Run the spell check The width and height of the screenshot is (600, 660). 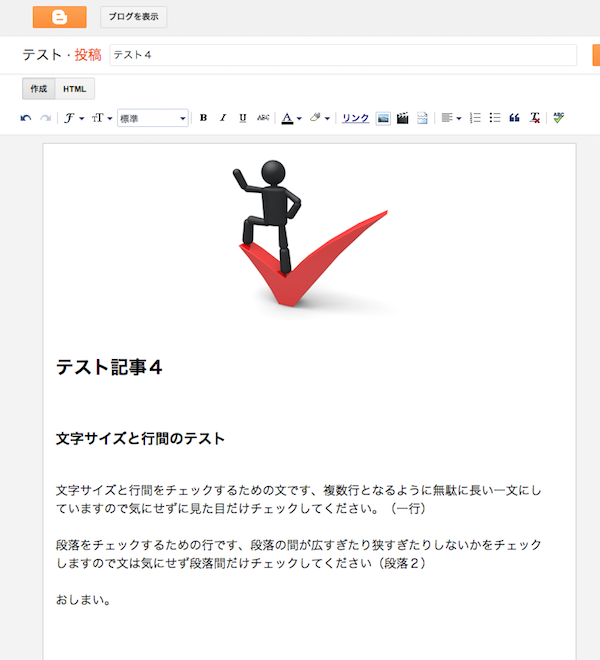tap(559, 118)
